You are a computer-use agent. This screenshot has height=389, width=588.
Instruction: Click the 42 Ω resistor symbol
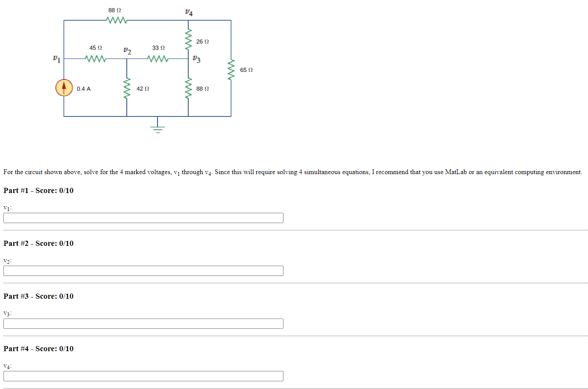click(x=126, y=89)
